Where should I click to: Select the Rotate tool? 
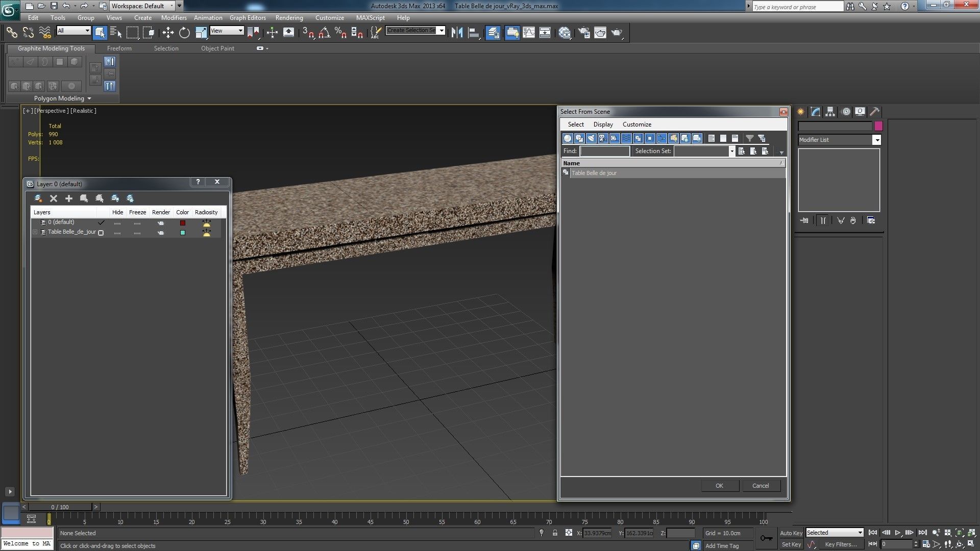tap(184, 33)
